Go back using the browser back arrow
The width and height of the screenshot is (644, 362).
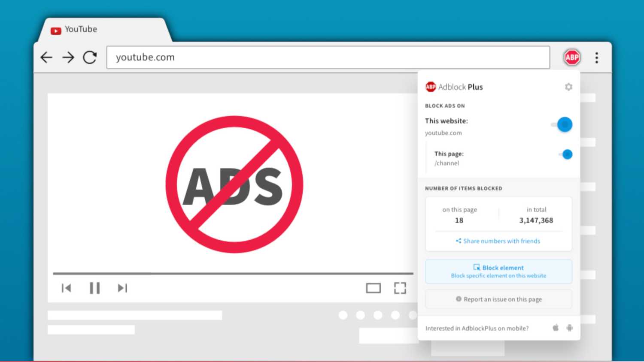pos(46,57)
